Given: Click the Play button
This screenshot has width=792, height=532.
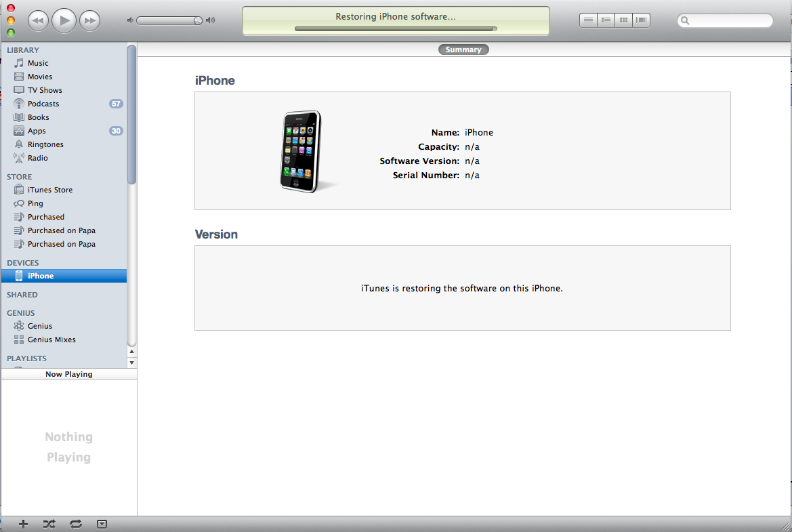Looking at the screenshot, I should pyautogui.click(x=64, y=21).
